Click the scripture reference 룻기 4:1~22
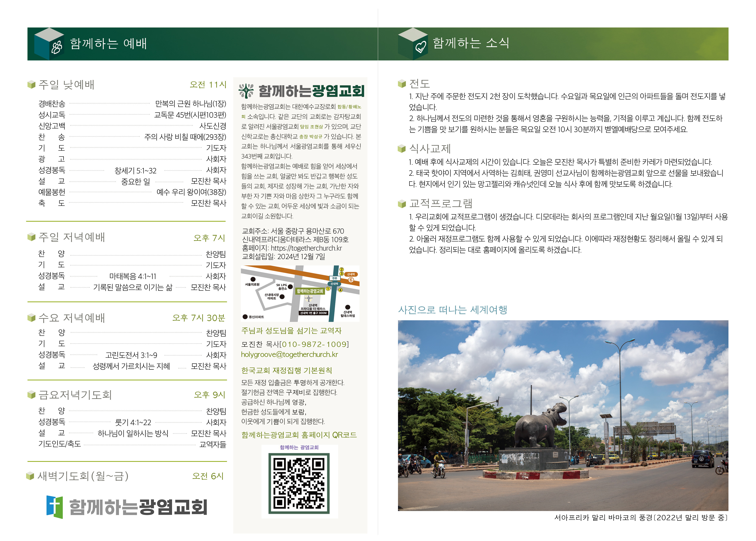Image resolution: width=756 pixels, height=541 pixels. [x=133, y=422]
